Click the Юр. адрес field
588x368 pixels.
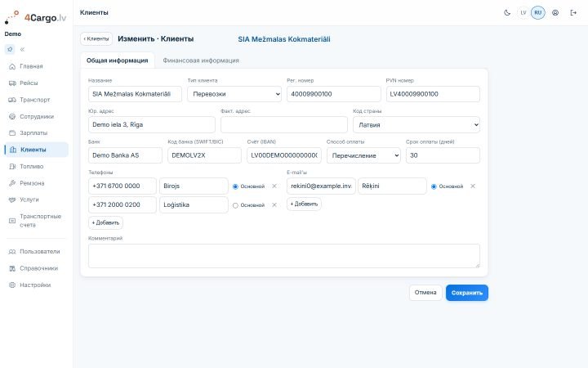pos(152,124)
